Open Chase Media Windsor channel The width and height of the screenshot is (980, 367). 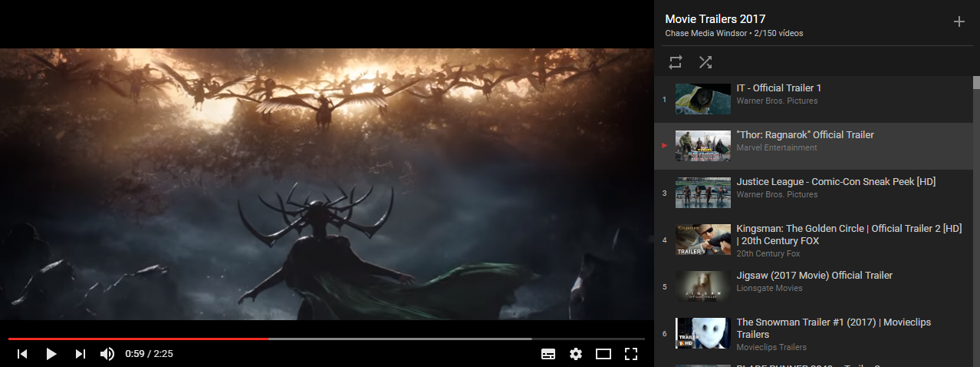(x=705, y=34)
